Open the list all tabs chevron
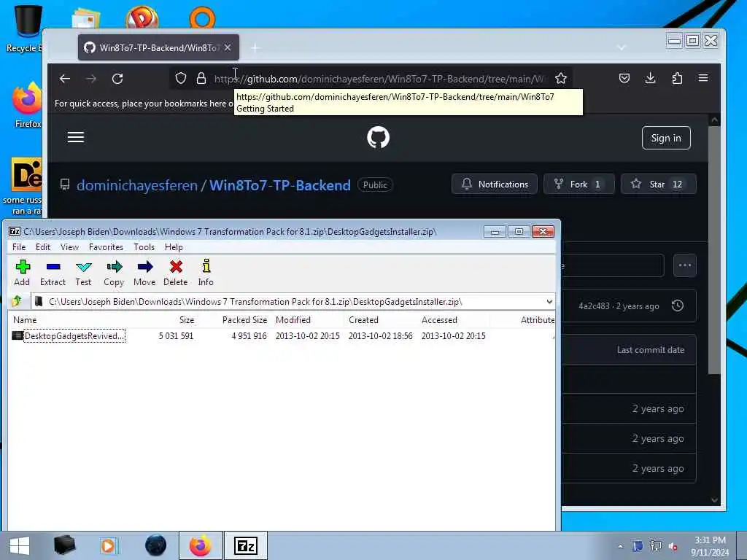 tap(622, 47)
